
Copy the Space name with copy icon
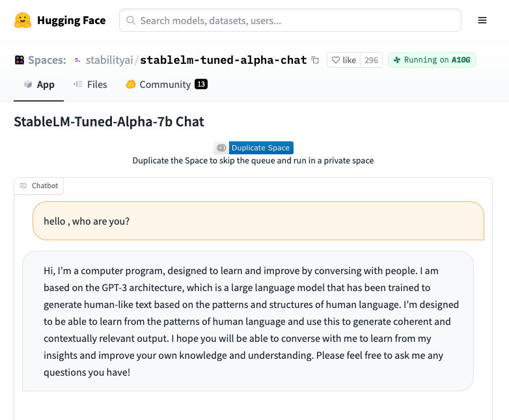[x=316, y=60]
